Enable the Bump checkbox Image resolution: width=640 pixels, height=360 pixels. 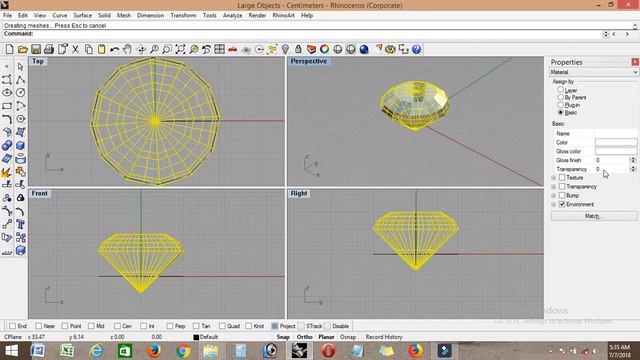562,196
